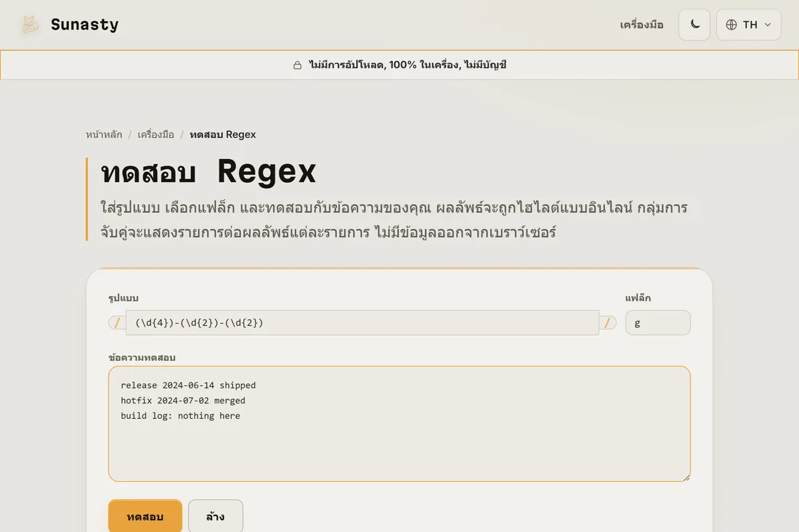This screenshot has width=799, height=532.
Task: Click the ล้าง clear button
Action: [216, 516]
